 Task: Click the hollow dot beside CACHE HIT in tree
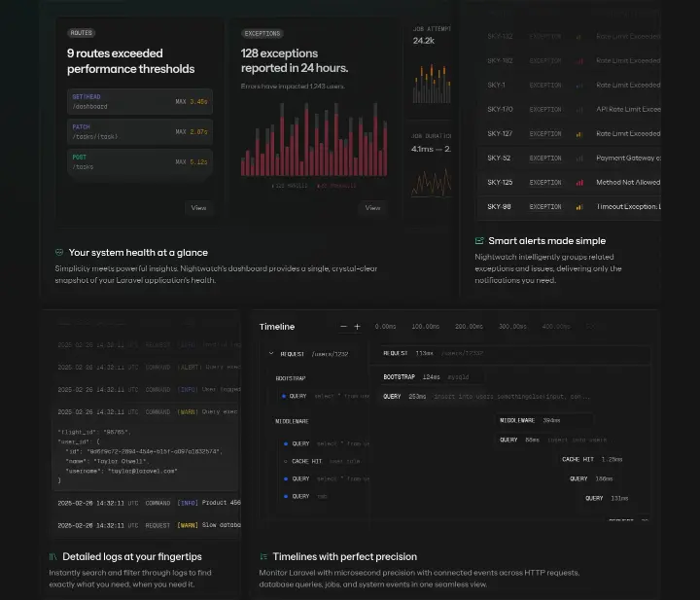(x=286, y=461)
